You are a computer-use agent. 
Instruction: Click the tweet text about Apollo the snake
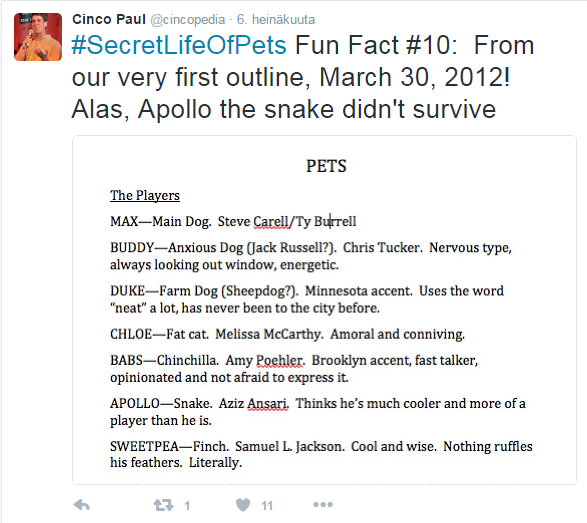283,109
